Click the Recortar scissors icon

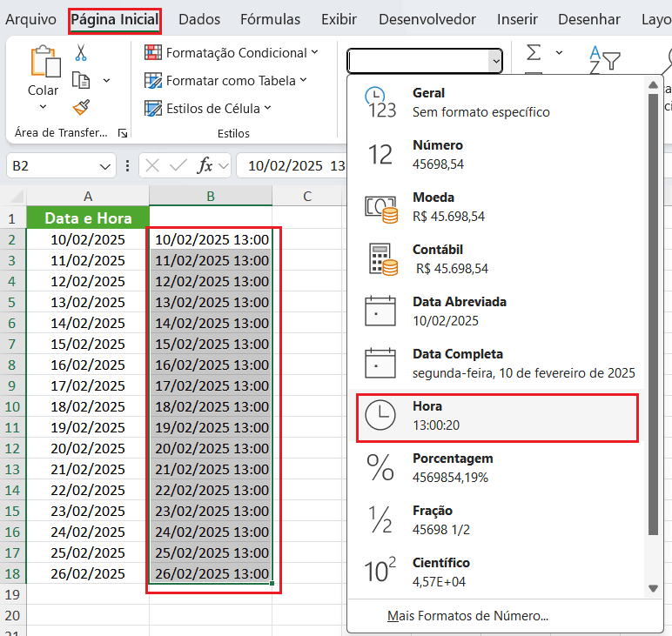(x=81, y=53)
